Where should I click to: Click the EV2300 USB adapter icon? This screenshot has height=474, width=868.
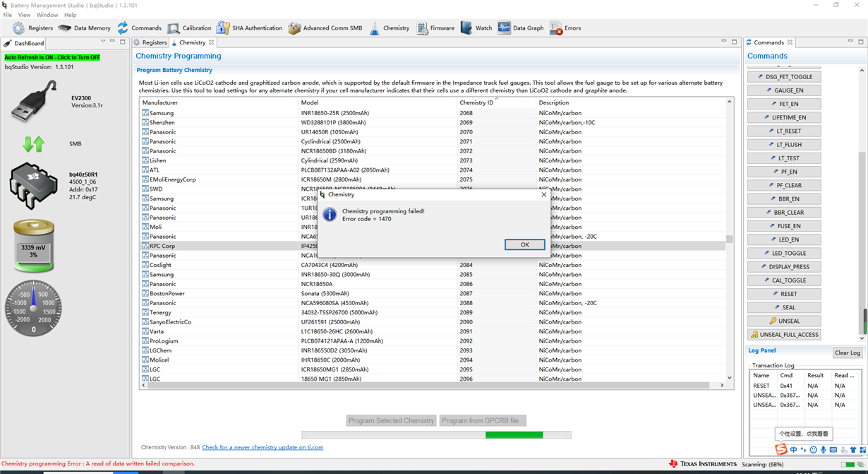point(34,101)
